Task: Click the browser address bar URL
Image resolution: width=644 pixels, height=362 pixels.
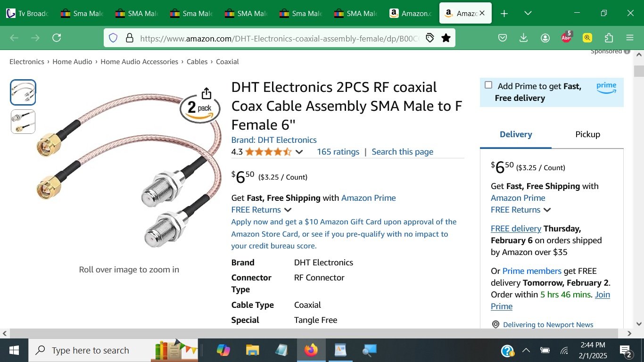Action: click(x=279, y=38)
